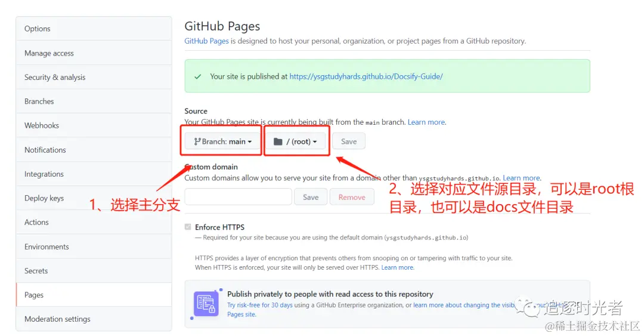Click the Source heading text
The height and width of the screenshot is (336, 644).
point(196,111)
